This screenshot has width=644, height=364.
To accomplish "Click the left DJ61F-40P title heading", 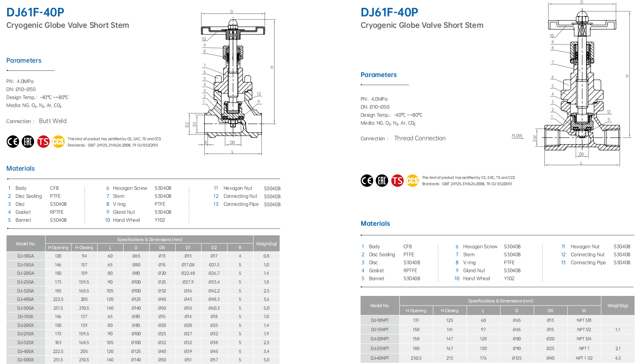I will [x=35, y=12].
